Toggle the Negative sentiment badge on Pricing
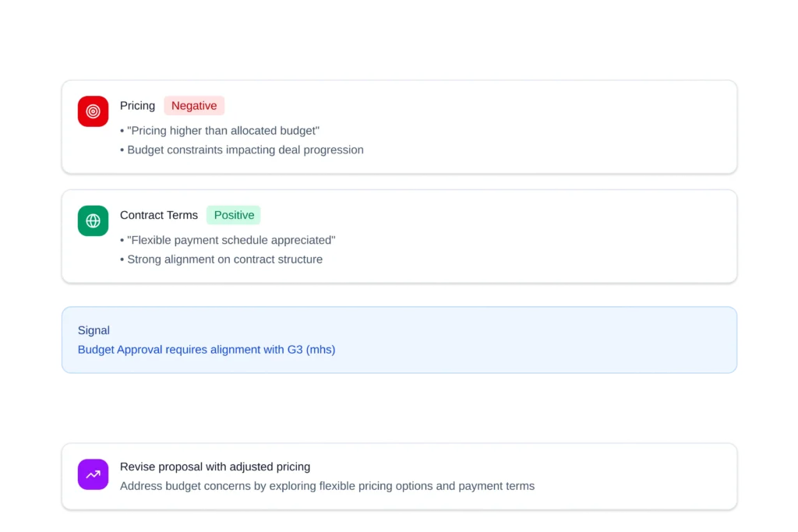Screen dimensions: 798x532 click(x=193, y=105)
